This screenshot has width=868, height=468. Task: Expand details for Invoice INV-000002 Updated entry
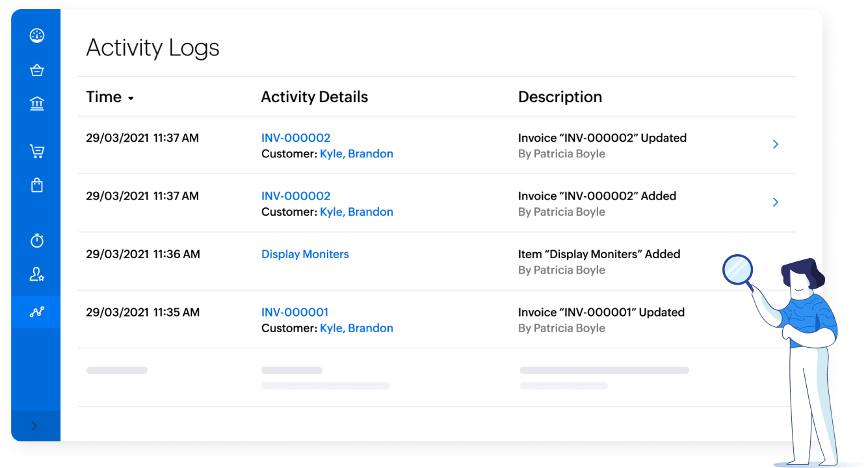[776, 144]
